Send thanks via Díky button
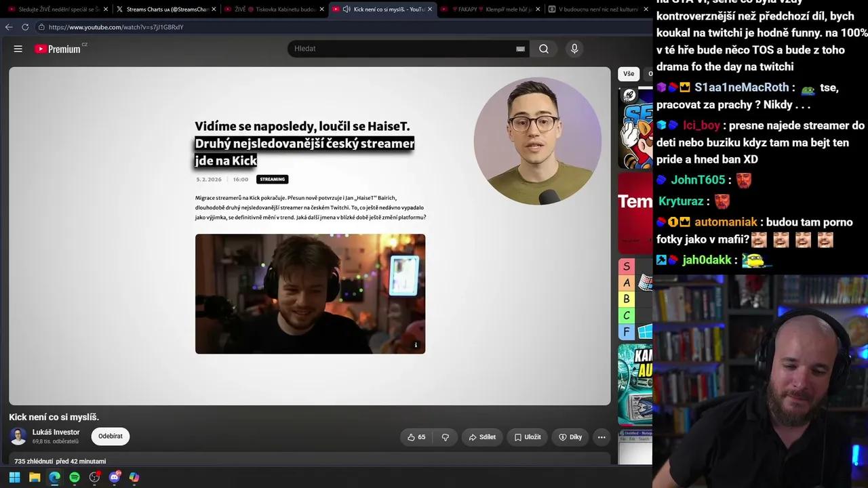This screenshot has height=488, width=868. pyautogui.click(x=570, y=437)
